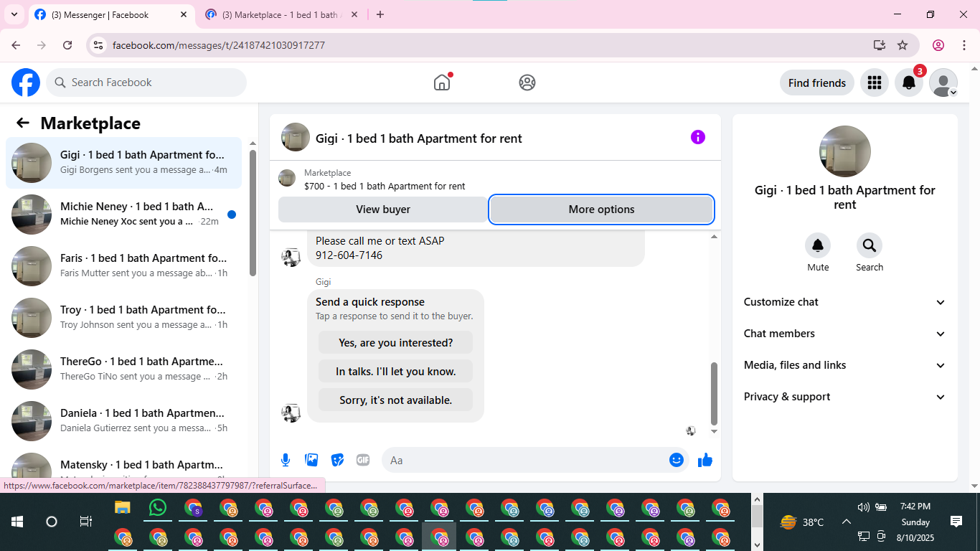Open the Michie Neney conversation
Image resolution: width=980 pixels, height=551 pixels.
click(x=123, y=215)
